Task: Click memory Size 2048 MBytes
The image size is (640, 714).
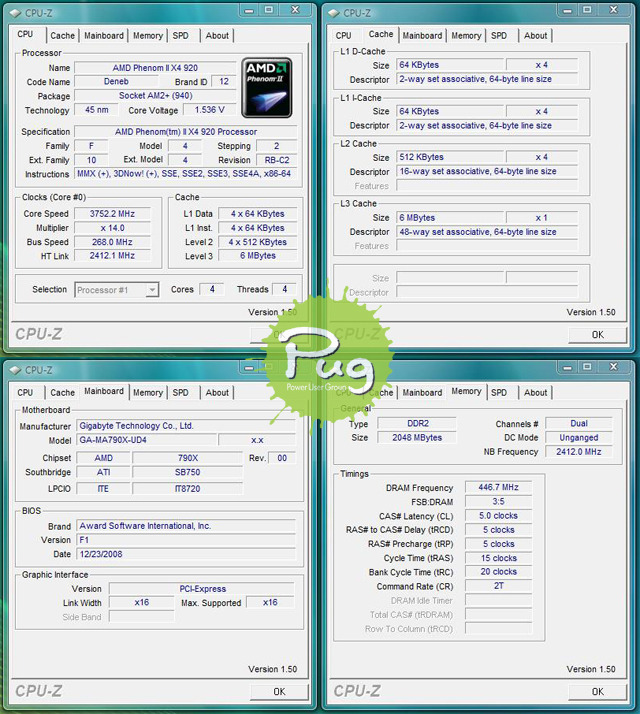Action: (x=417, y=438)
